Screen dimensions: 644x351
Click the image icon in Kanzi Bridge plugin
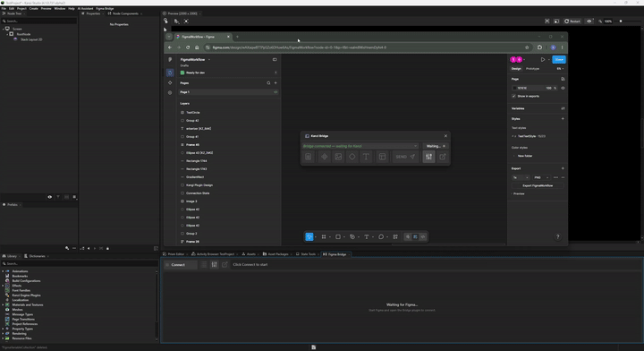click(338, 157)
